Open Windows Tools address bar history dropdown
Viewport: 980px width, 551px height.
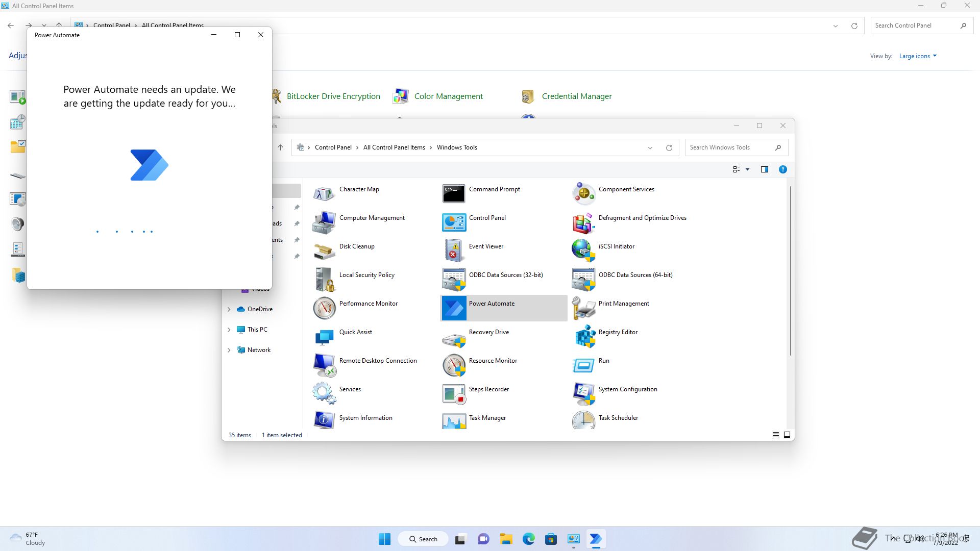pyautogui.click(x=650, y=148)
